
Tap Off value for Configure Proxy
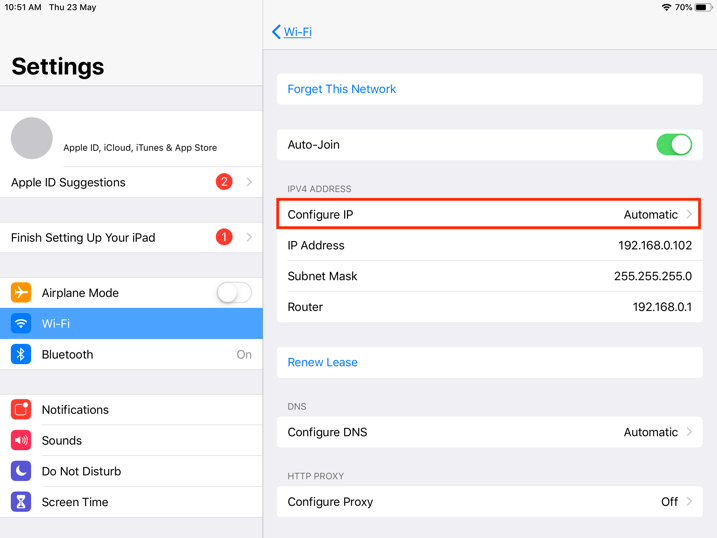(x=669, y=501)
